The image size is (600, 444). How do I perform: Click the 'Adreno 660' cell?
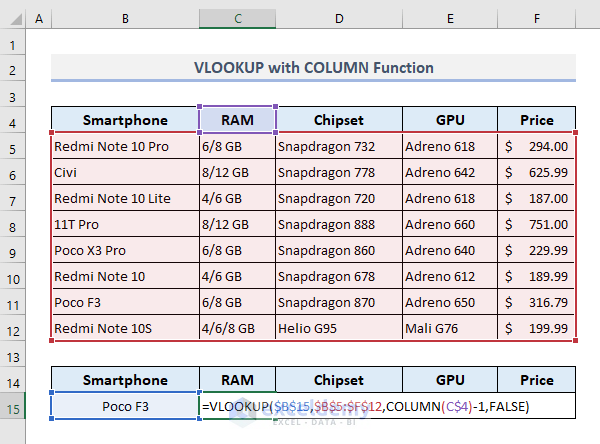tap(450, 224)
